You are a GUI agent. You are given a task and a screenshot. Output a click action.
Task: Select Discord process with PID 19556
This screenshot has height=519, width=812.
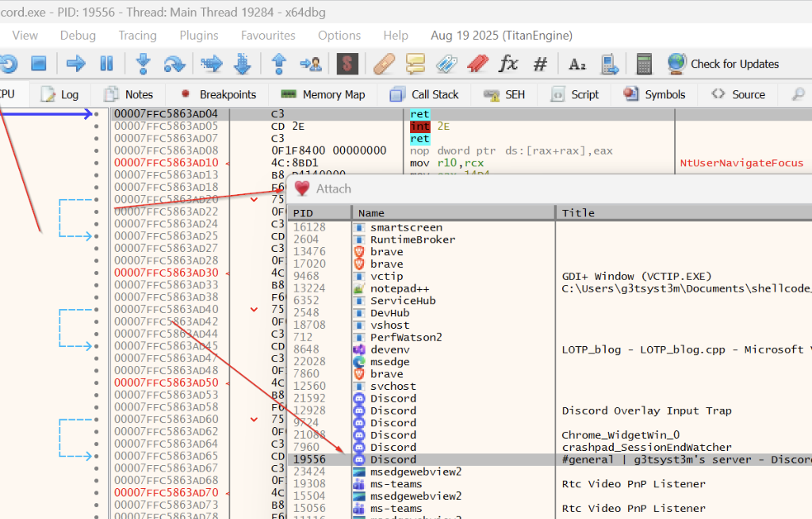point(393,460)
